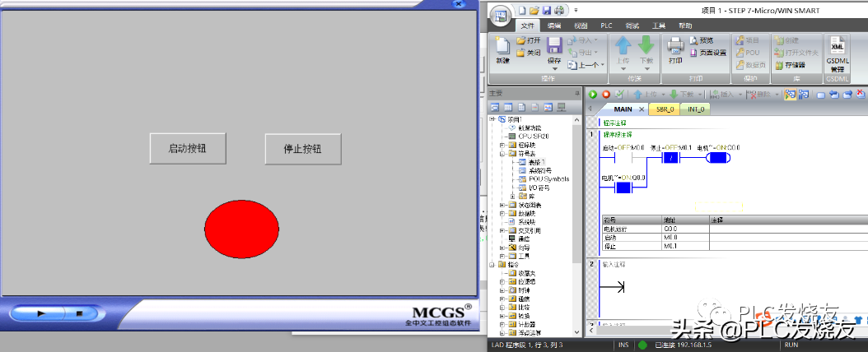Toggle the stop-motor normally closed contact M0.1
This screenshot has height=352, width=868.
pyautogui.click(x=671, y=158)
